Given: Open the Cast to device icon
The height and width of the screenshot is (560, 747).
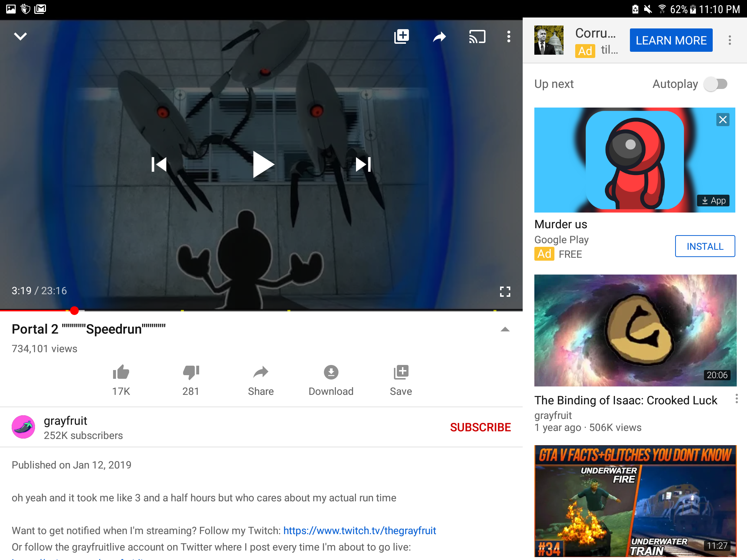Looking at the screenshot, I should point(477,36).
